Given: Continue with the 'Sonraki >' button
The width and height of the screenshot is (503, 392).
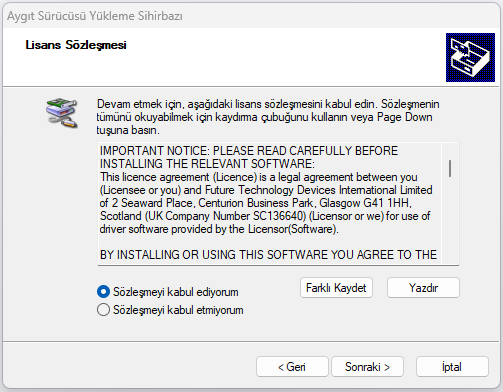Looking at the screenshot, I should (x=367, y=367).
